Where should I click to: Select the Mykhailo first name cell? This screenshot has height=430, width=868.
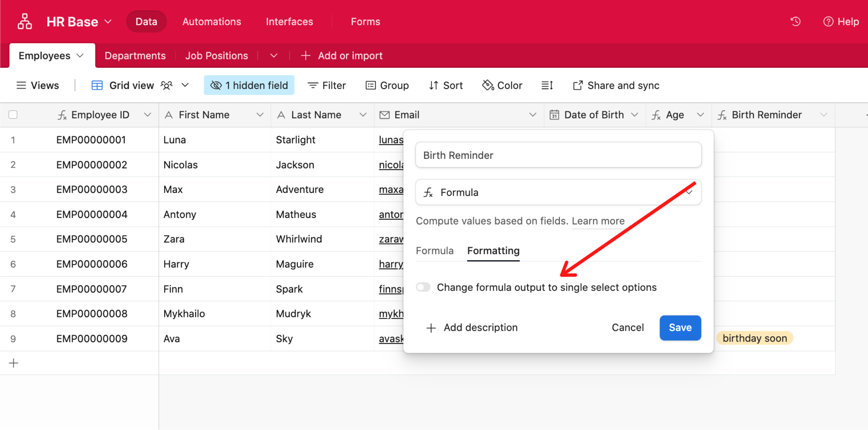click(215, 314)
